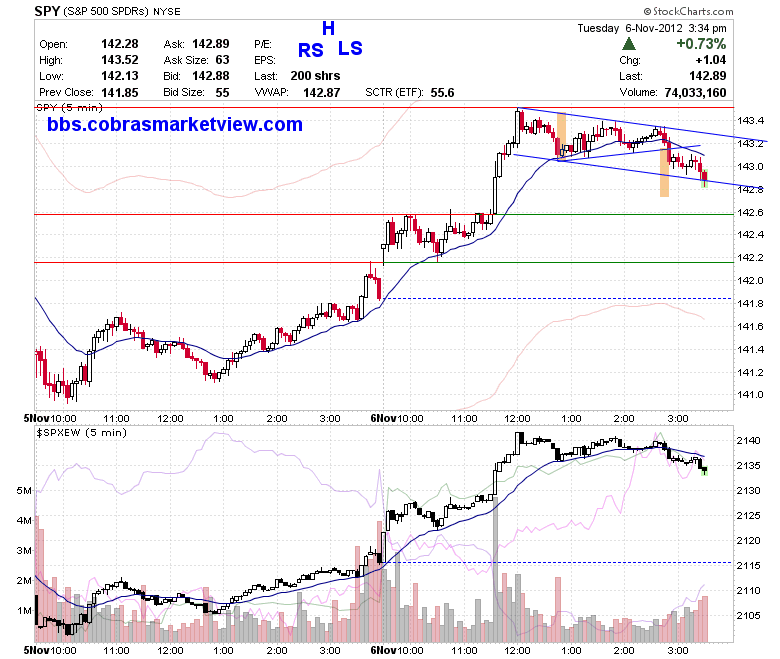Image resolution: width=780 pixels, height=659 pixels.
Task: Click the 'SPY (5 min)' chart label
Action: click(x=70, y=107)
